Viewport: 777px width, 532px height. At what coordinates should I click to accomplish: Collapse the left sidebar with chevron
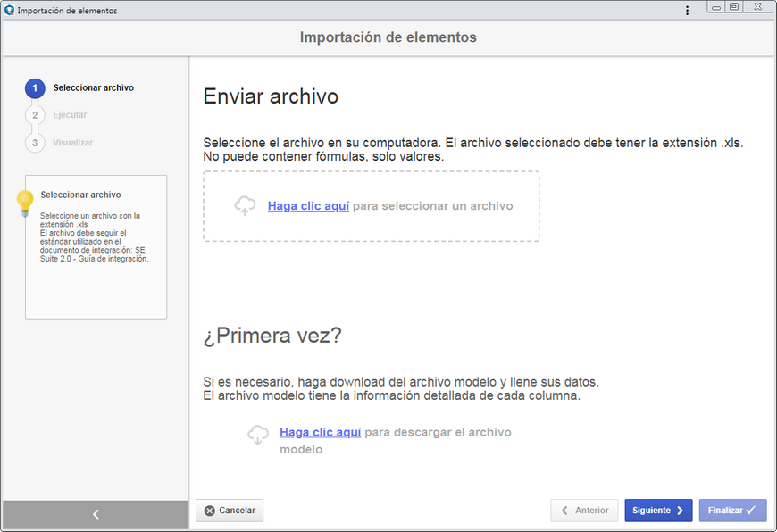point(96,514)
